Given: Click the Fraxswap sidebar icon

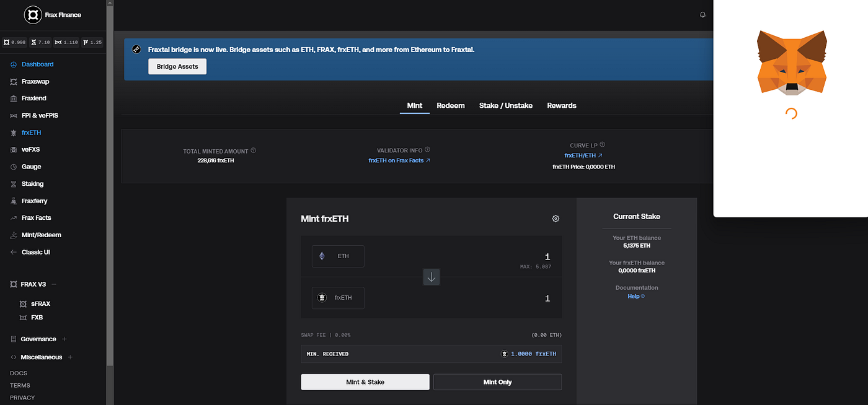Looking at the screenshot, I should coord(14,82).
